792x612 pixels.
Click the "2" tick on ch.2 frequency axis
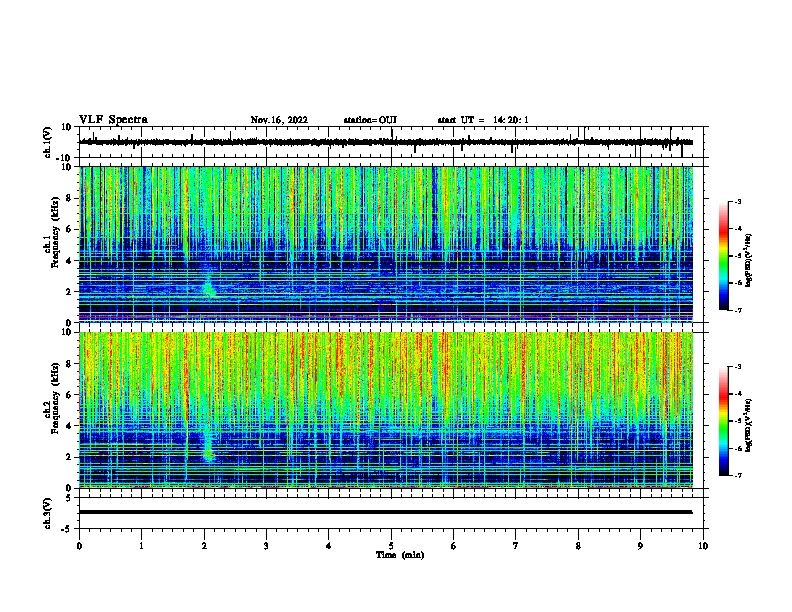click(69, 457)
